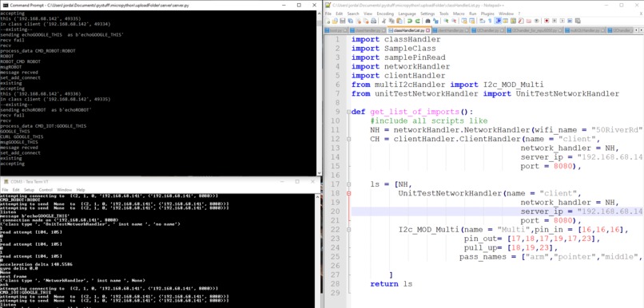Open the Tera Term Setup menu
This screenshot has width=644, height=308.
click(29, 190)
